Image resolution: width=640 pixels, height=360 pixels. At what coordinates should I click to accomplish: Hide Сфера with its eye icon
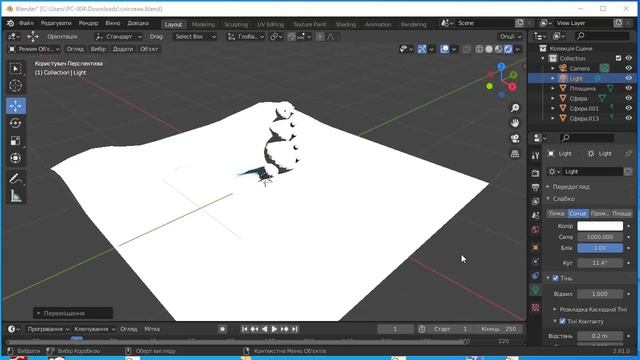click(x=629, y=98)
